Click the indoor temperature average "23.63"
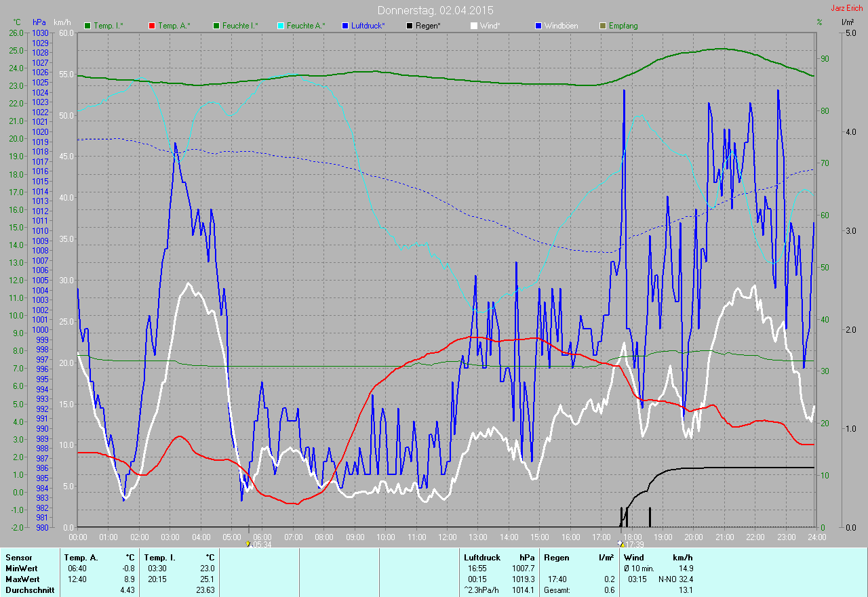This screenshot has height=597, width=868. (x=205, y=590)
